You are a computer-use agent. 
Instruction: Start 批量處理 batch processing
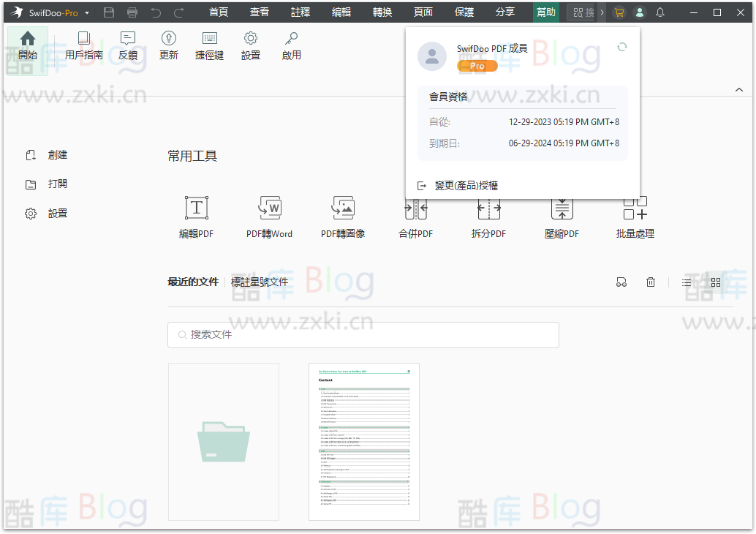(x=633, y=216)
